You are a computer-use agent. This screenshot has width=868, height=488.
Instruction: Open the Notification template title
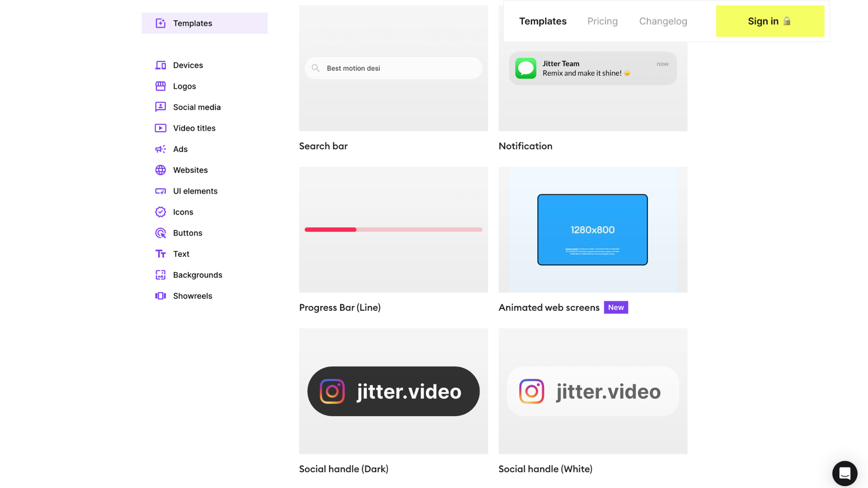tap(525, 146)
